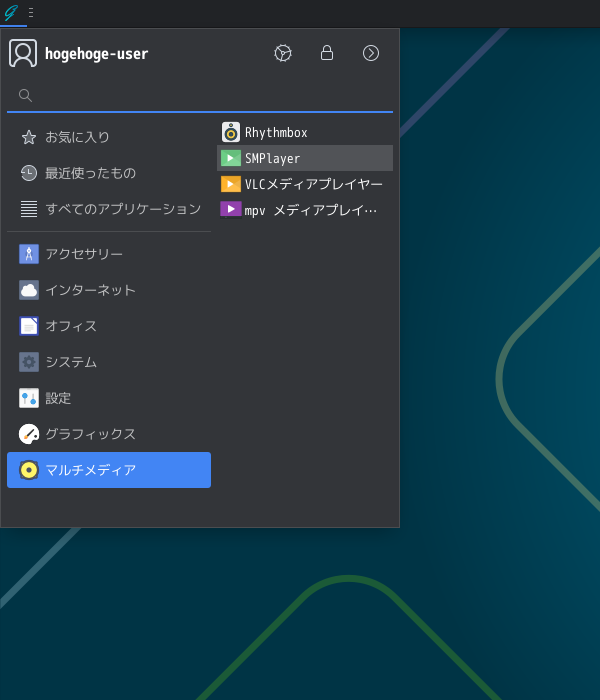Viewport: 600px width, 700px height.
Task: Open the log out arrow icon
Action: 371,53
